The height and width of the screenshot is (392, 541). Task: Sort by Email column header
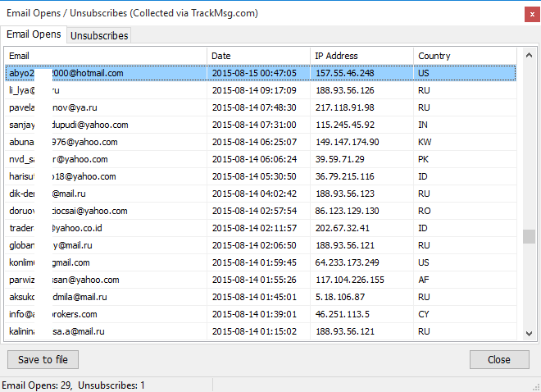coord(106,56)
